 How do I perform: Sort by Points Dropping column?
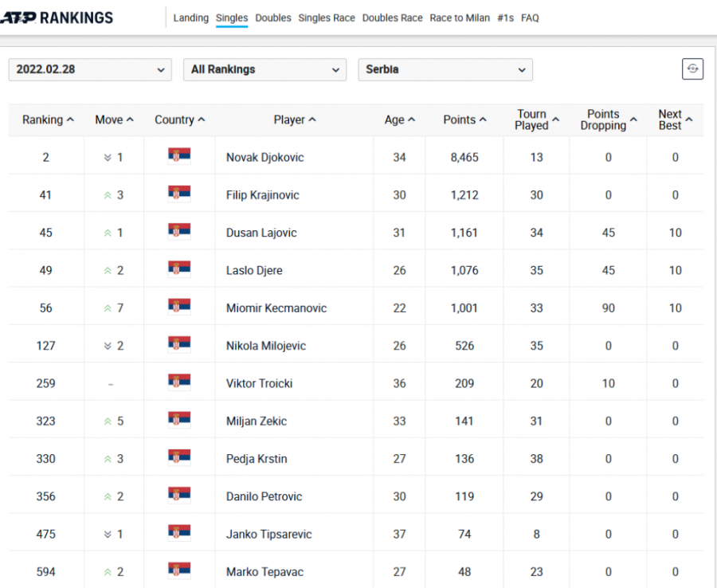coord(608,120)
